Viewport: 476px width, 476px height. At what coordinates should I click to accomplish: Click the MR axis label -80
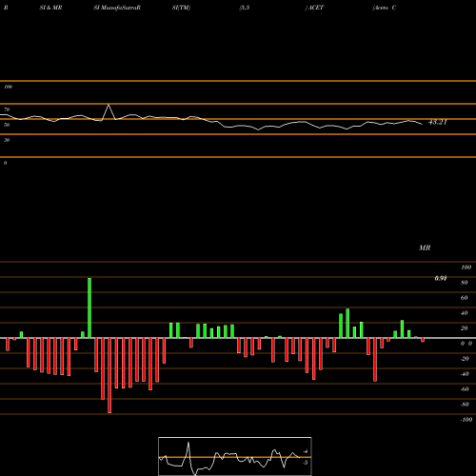[x=465, y=405]
